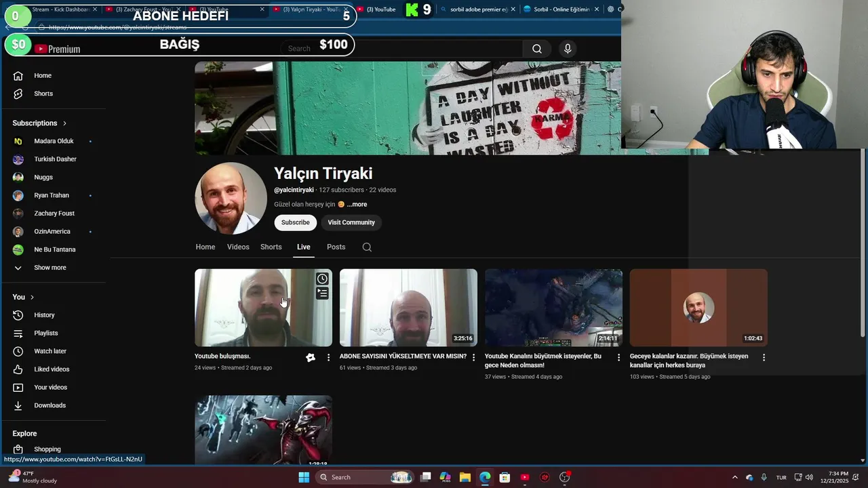Click the YouTube search input field
This screenshot has height=488, width=868.
pos(403,48)
